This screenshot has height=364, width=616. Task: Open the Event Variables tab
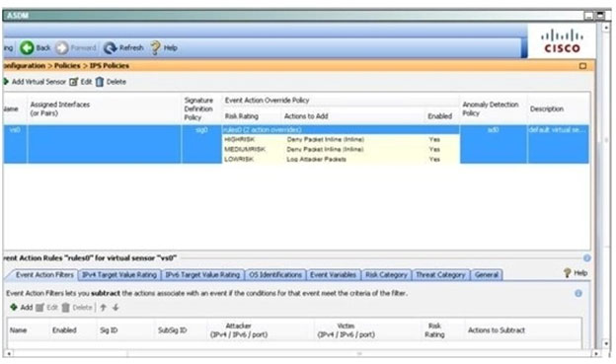(333, 275)
